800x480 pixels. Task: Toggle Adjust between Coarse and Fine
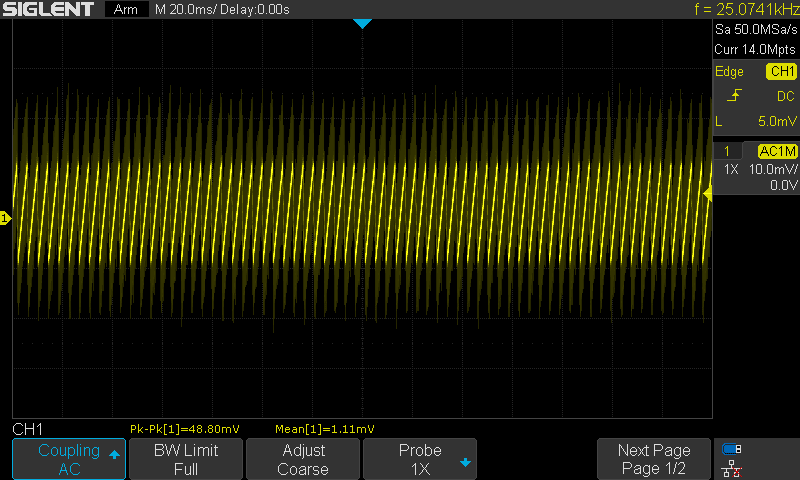(x=302, y=459)
